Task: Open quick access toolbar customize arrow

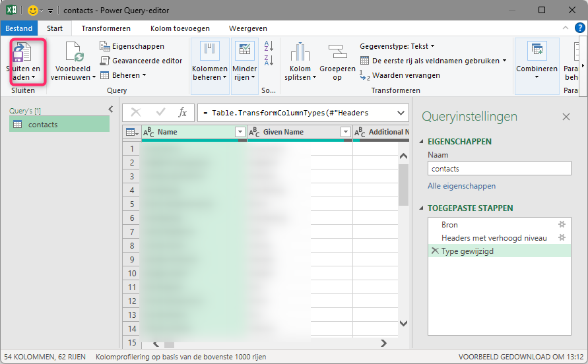Action: [x=51, y=11]
